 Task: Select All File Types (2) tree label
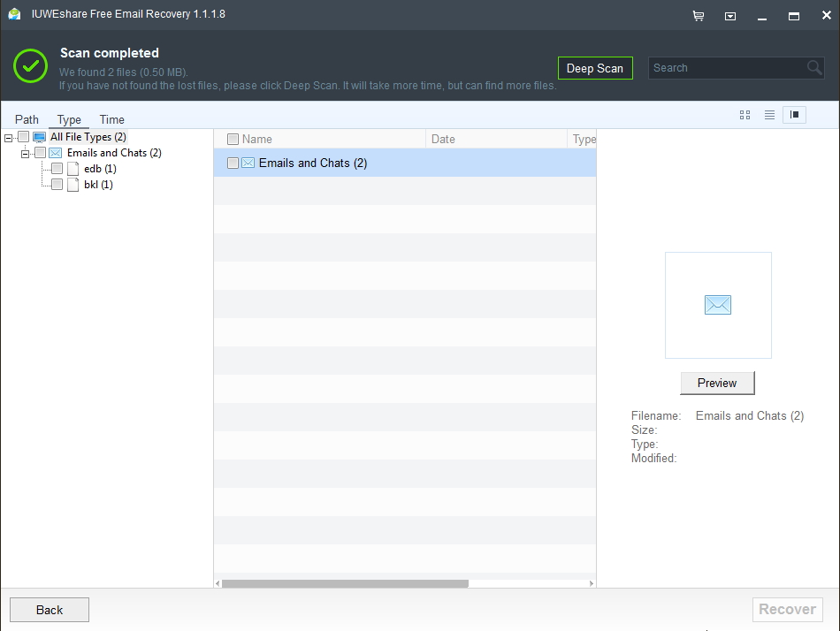tap(88, 137)
